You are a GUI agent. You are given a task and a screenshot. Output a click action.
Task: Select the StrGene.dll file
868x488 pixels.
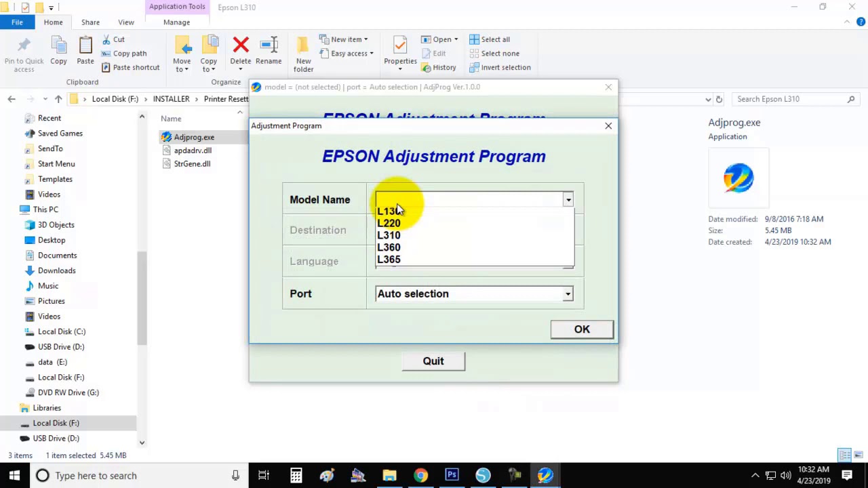point(192,164)
